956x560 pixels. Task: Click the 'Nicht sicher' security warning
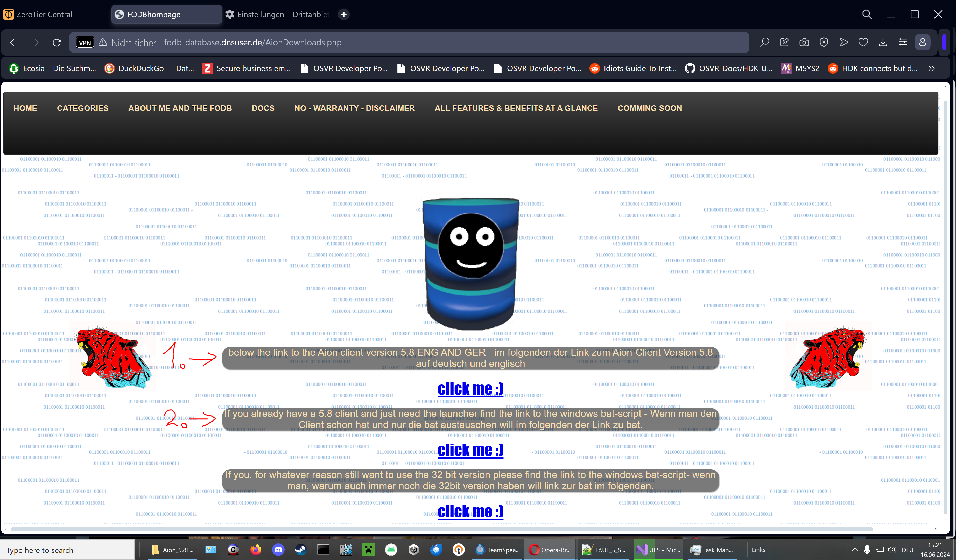[x=128, y=43]
